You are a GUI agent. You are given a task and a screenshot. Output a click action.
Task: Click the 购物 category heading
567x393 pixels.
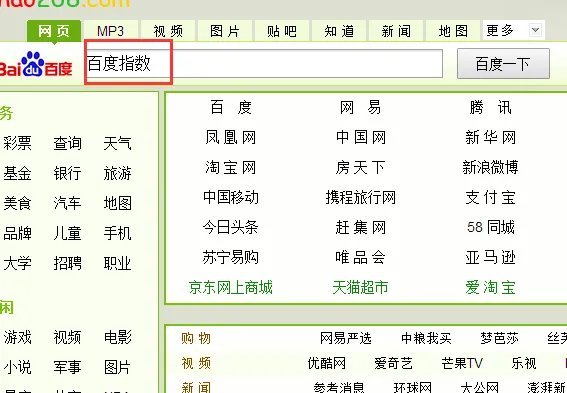(x=196, y=338)
